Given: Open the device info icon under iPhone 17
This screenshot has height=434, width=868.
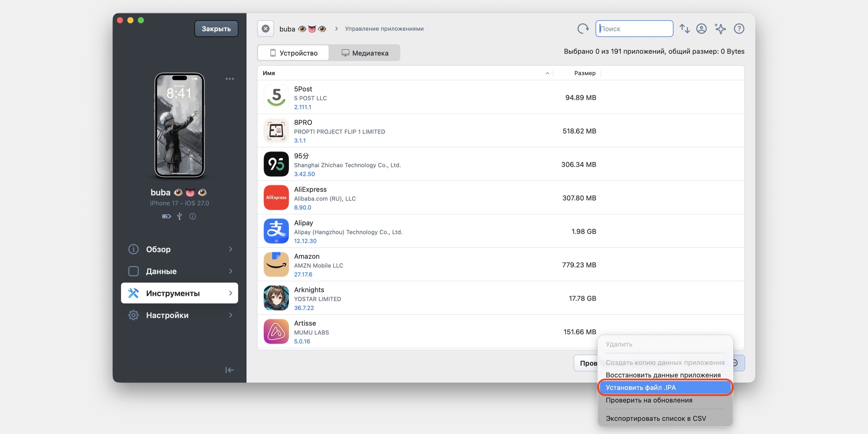Looking at the screenshot, I should pos(193,216).
